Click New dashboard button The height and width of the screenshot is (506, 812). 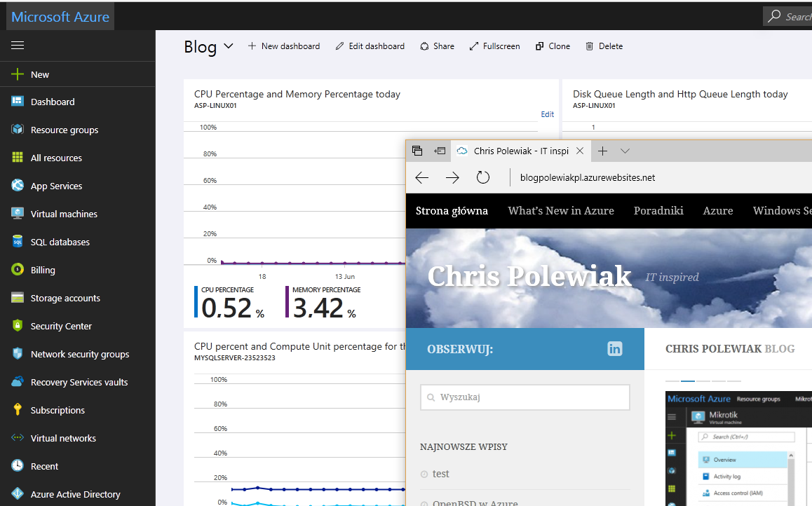click(284, 46)
